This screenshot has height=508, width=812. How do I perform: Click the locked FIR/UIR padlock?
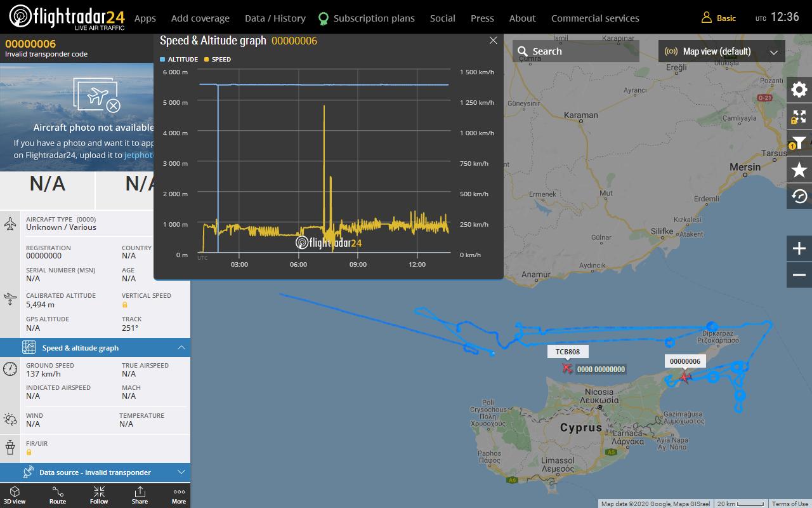pyautogui.click(x=29, y=452)
